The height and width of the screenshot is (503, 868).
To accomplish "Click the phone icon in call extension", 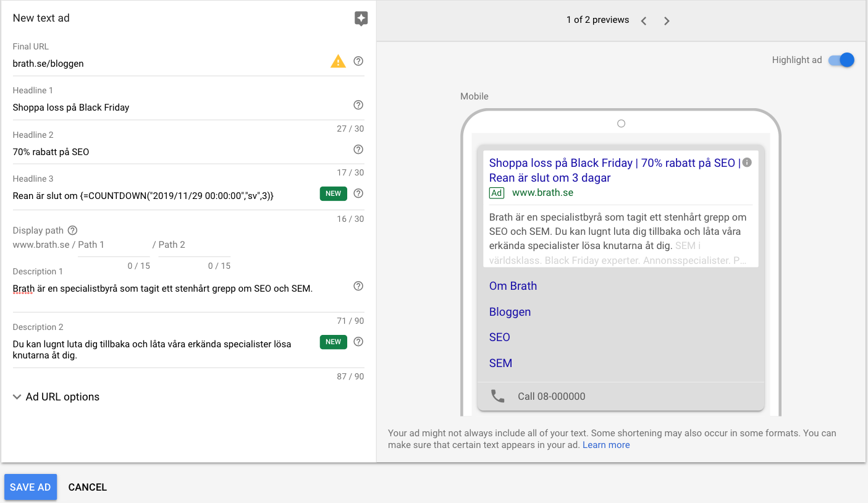I will (497, 396).
